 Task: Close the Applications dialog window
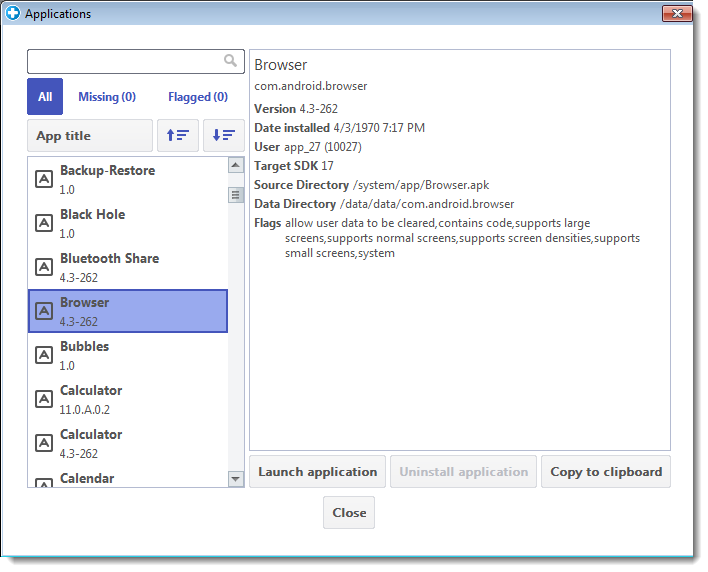tap(677, 14)
